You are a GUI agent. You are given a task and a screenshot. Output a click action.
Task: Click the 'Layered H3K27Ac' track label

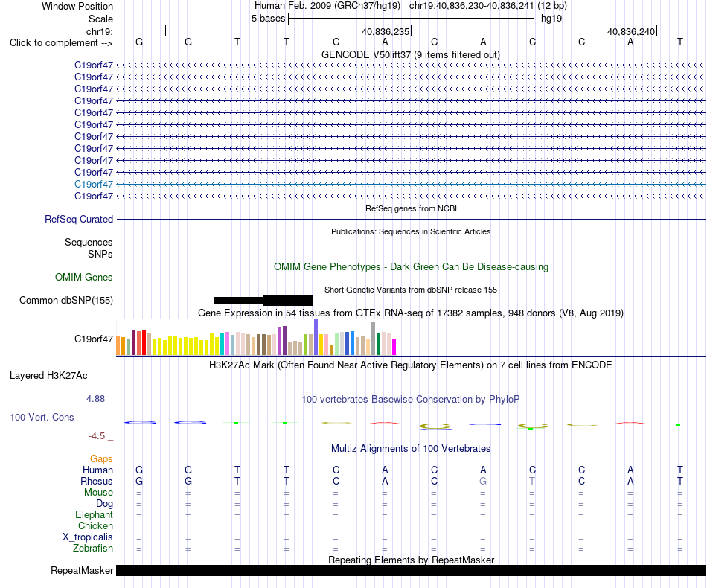tap(48, 376)
